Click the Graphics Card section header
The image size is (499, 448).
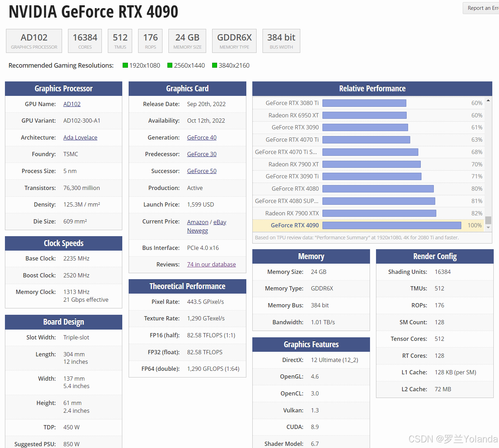click(187, 88)
